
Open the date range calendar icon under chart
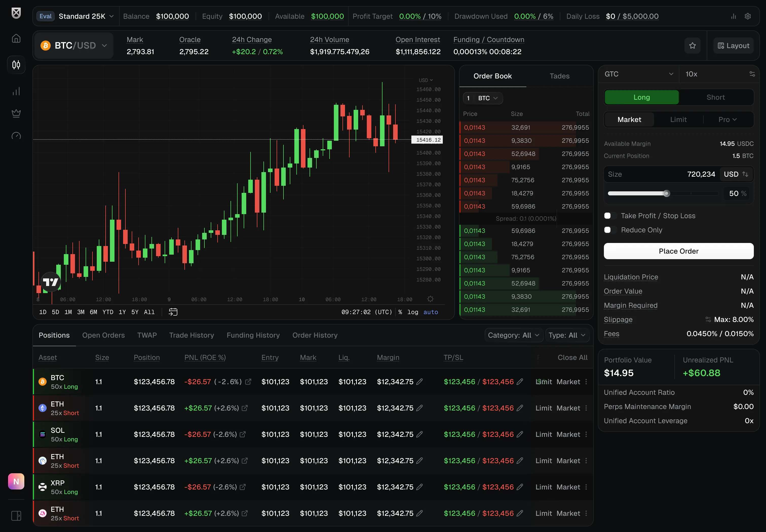(173, 312)
